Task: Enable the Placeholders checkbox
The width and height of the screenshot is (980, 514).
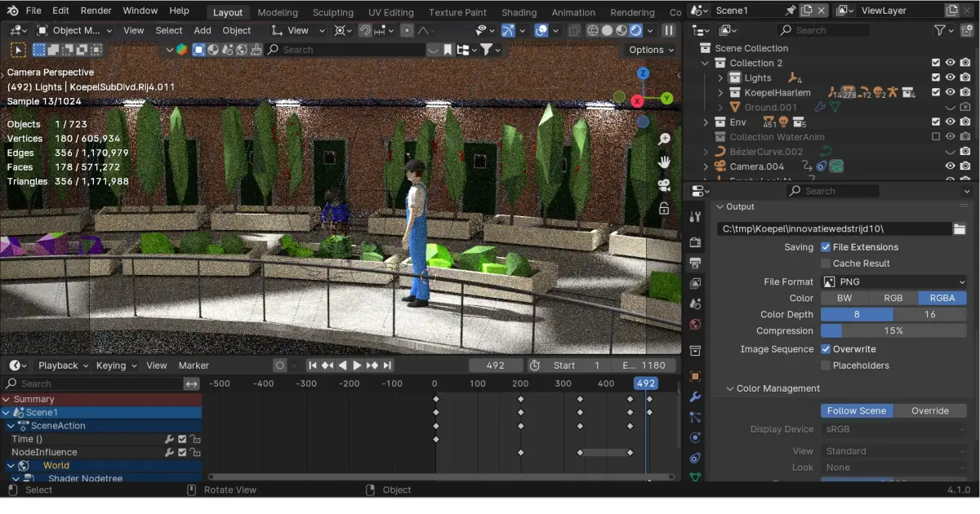Action: [x=826, y=366]
